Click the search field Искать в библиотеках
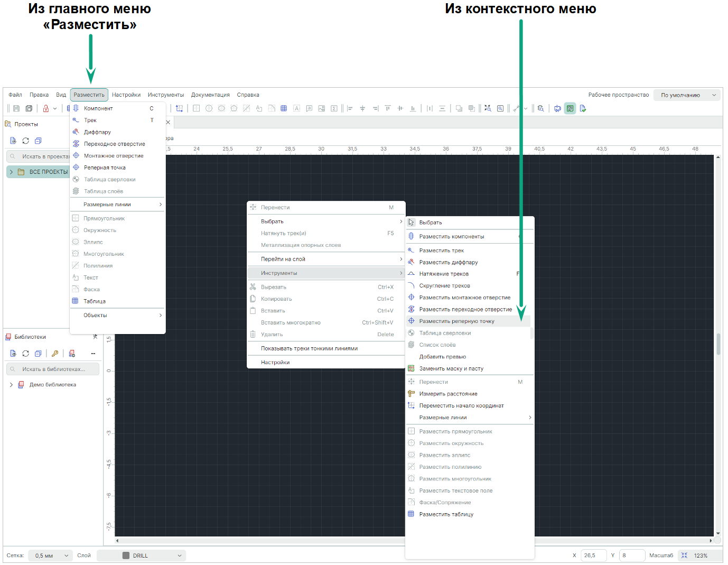 click(53, 369)
